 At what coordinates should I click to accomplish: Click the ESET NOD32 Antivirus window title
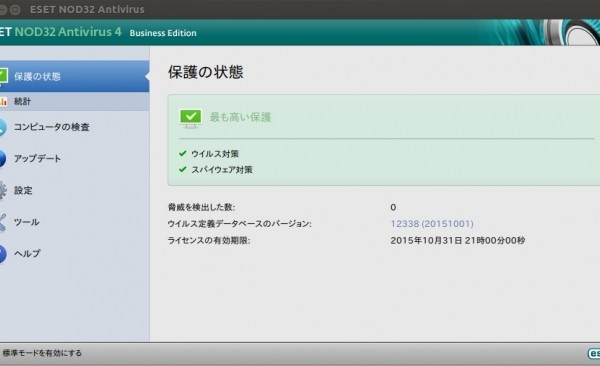point(87,9)
